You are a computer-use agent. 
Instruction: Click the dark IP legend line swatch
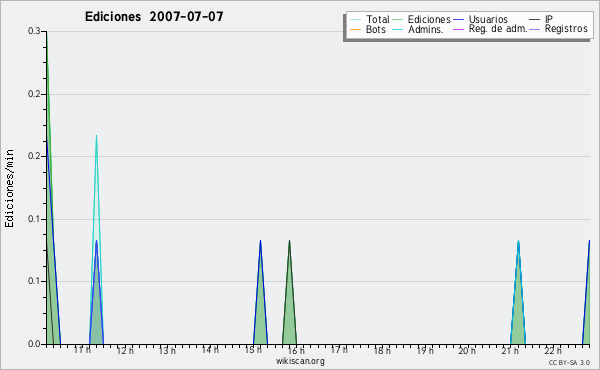pyautogui.click(x=535, y=20)
